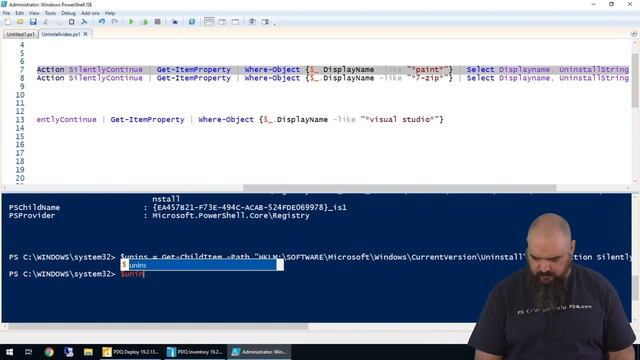Image resolution: width=640 pixels, height=360 pixels.
Task: Clear the console pane
Action: tap(84, 22)
